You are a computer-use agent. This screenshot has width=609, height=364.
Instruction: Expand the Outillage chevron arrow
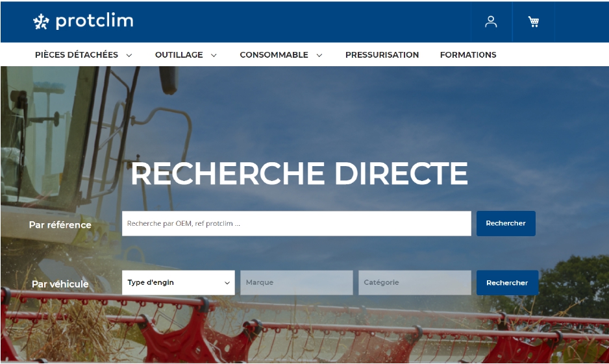click(214, 55)
